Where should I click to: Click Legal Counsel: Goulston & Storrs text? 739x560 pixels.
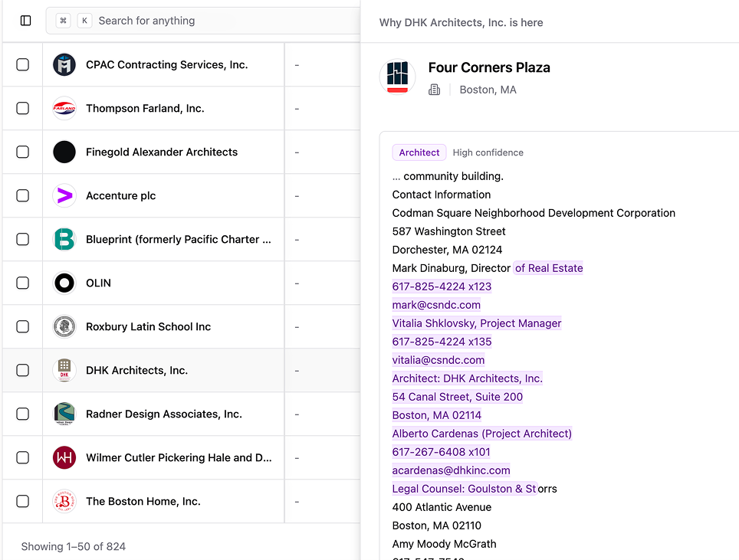475,489
